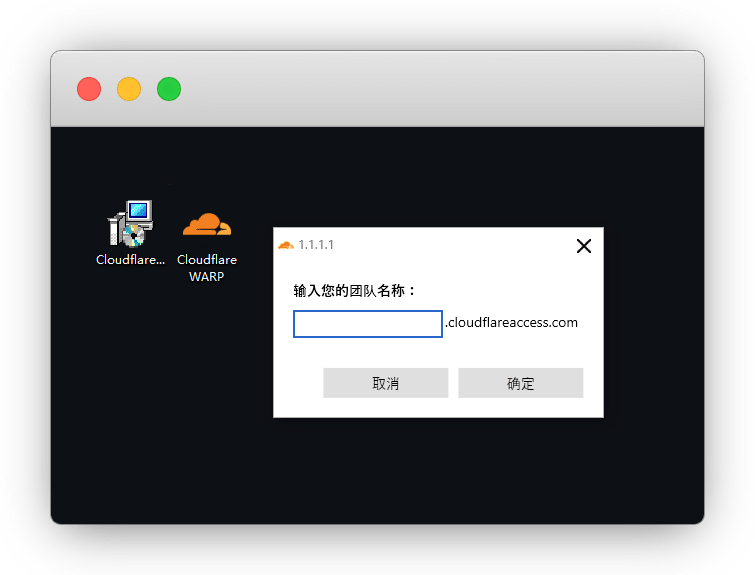Click the small cloud icon in dialog title
The height and width of the screenshot is (575, 755).
point(286,245)
